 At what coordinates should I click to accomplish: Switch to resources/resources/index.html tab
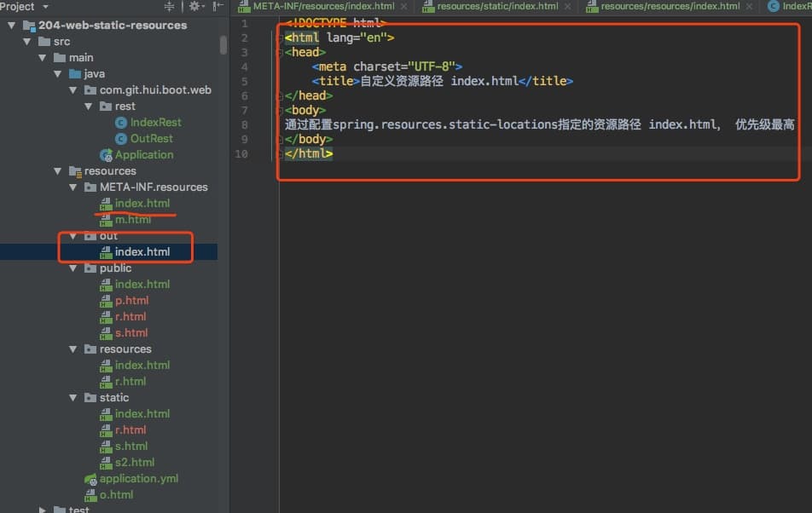point(670,7)
